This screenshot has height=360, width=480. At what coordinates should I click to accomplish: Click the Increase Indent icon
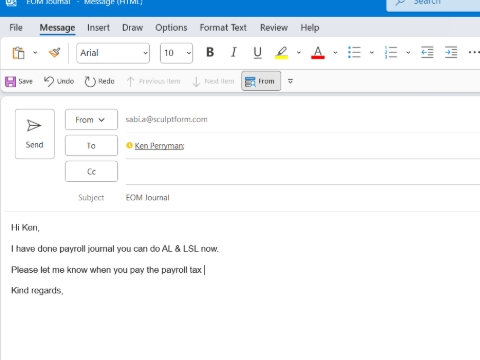(451, 52)
